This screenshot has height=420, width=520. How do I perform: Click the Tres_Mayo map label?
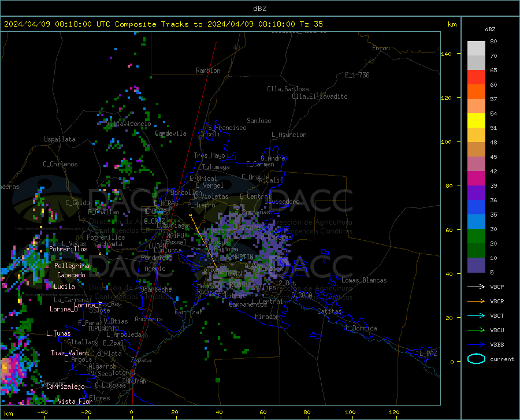[210, 155]
